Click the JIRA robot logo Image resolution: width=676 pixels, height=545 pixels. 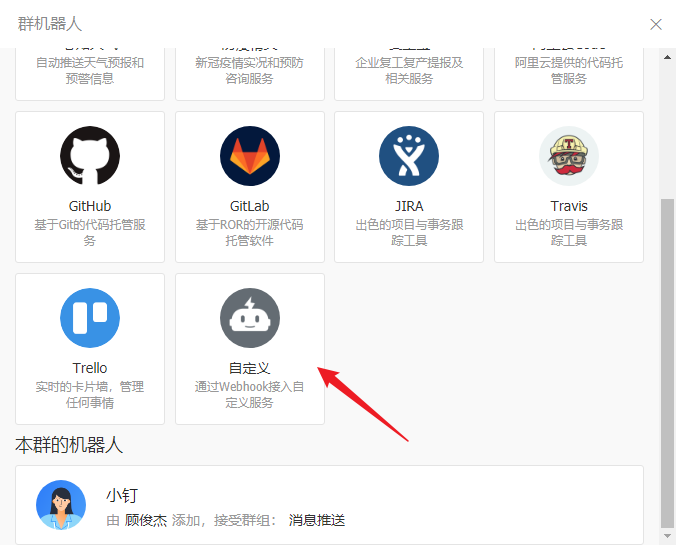[x=409, y=156]
